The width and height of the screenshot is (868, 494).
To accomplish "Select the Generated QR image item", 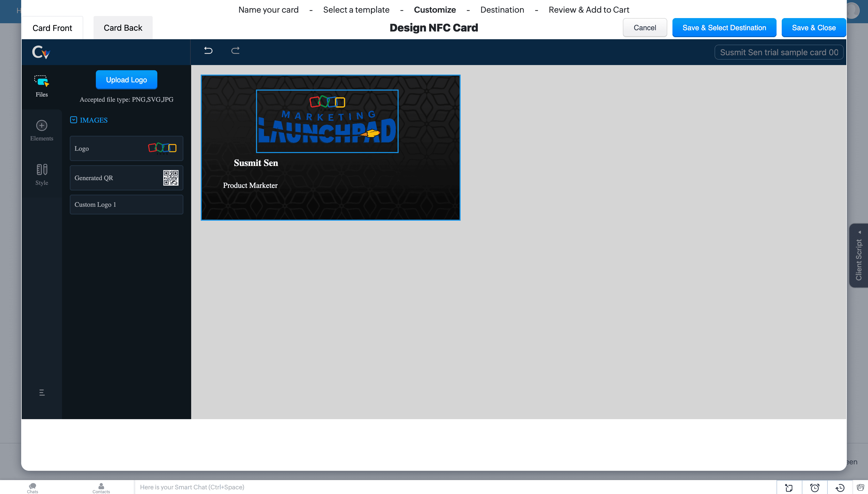I will tap(126, 178).
